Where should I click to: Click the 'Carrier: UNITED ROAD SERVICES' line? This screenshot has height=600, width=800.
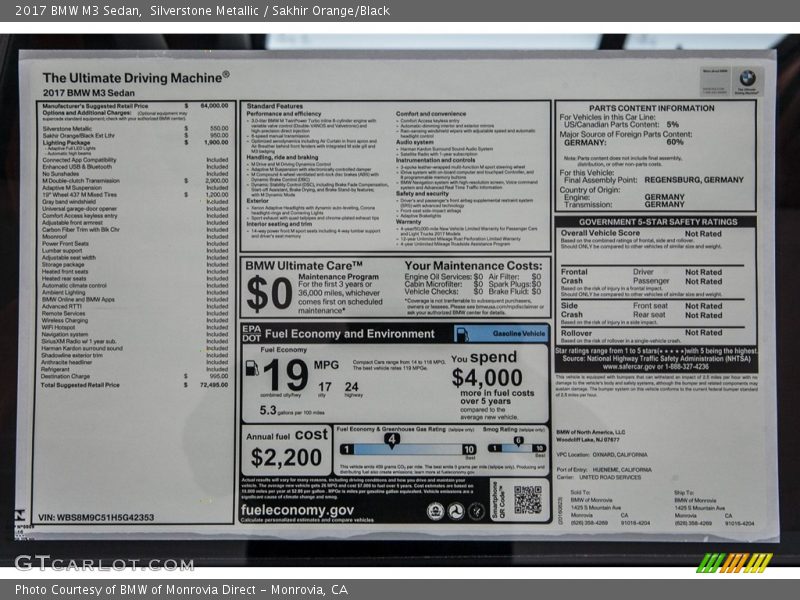coord(599,478)
